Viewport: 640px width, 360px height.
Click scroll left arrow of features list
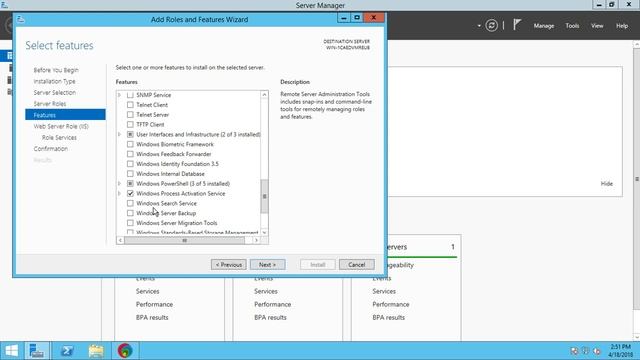click(120, 240)
